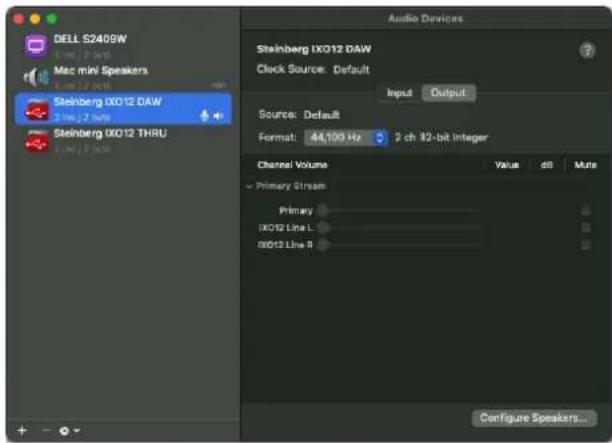Click the yellow minimize window button
This screenshot has width=612, height=443.
point(35,19)
